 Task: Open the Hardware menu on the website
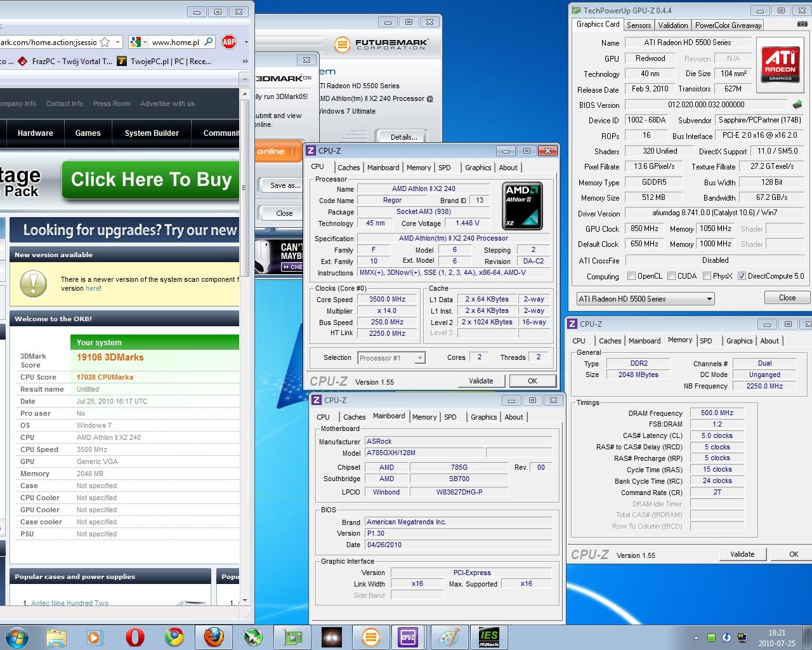click(x=36, y=133)
